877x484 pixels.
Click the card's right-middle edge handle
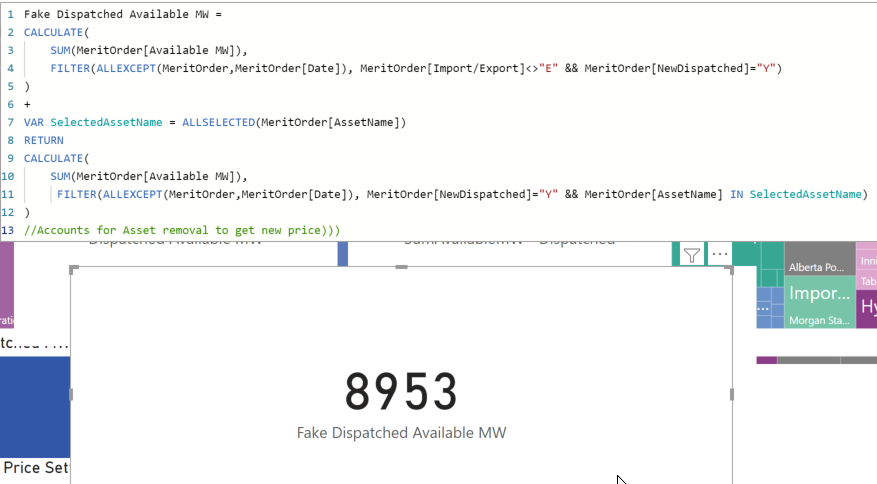pos(732,394)
